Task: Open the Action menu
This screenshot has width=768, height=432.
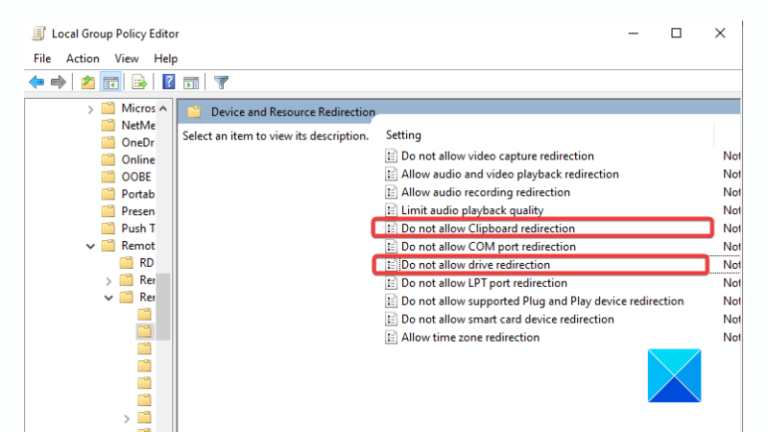Action: 83,59
